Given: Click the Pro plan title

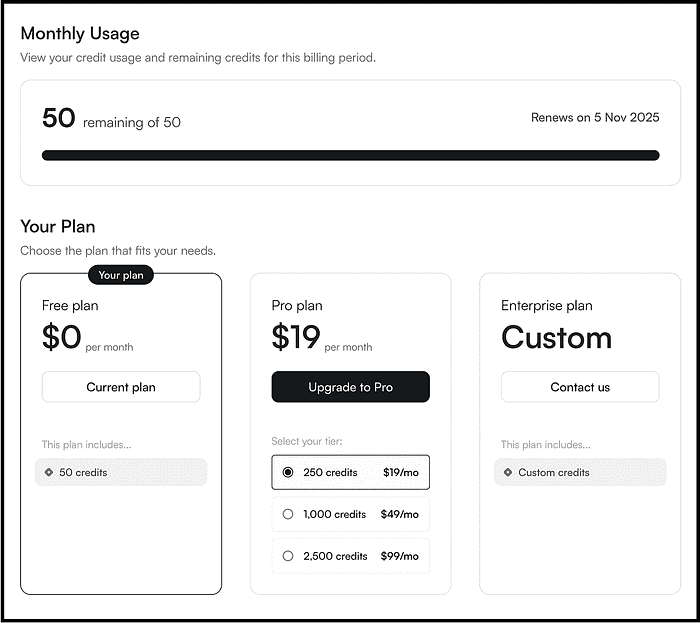Looking at the screenshot, I should tap(298, 305).
